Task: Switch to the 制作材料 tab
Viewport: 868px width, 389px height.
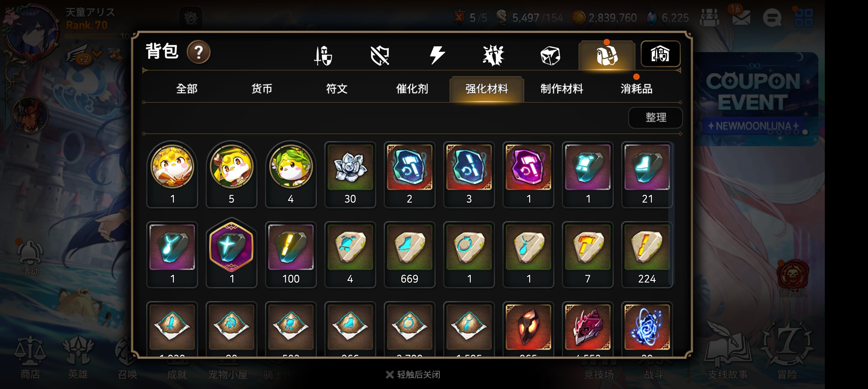Action: [x=562, y=89]
